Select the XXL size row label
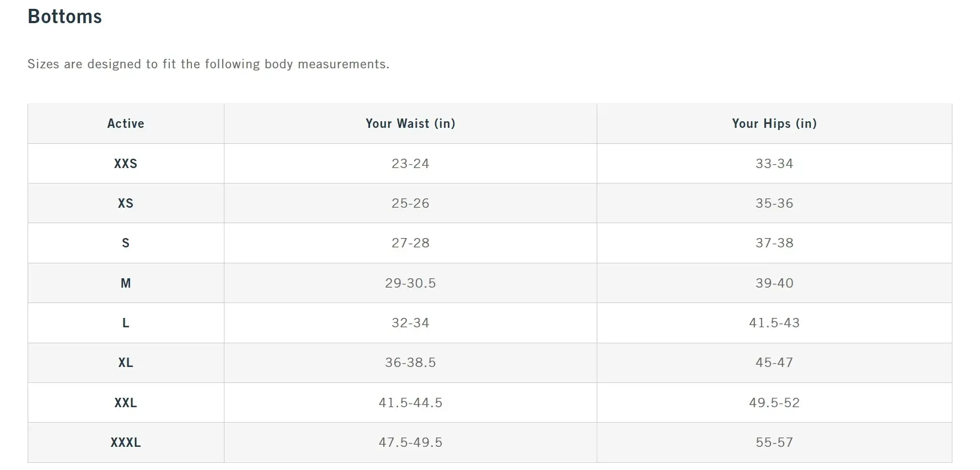980x470 pixels. pos(126,403)
